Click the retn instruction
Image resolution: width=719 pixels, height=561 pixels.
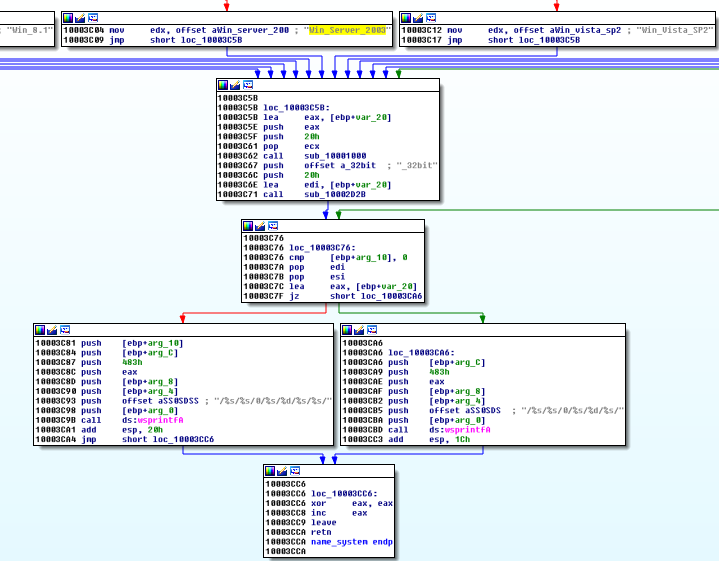[321, 532]
